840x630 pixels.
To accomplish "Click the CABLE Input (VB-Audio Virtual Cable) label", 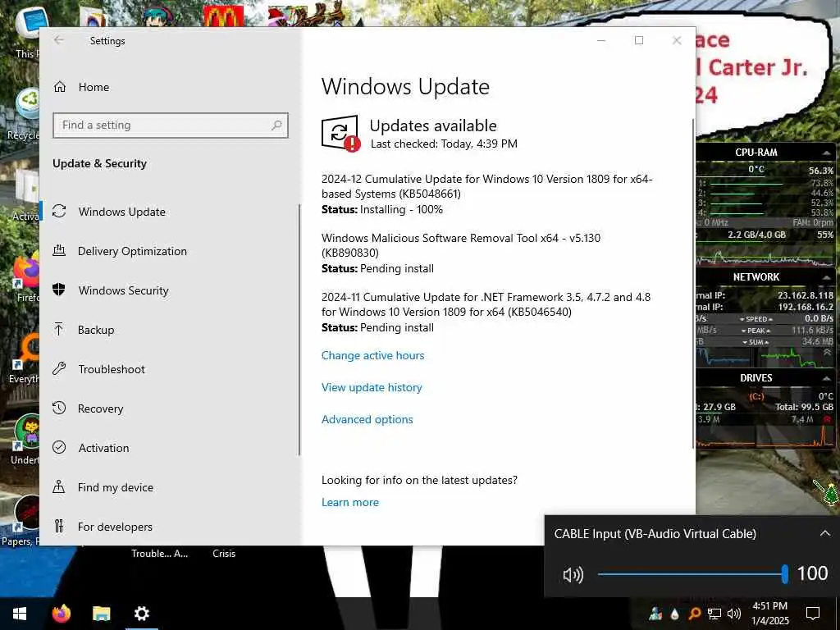I will [655, 533].
